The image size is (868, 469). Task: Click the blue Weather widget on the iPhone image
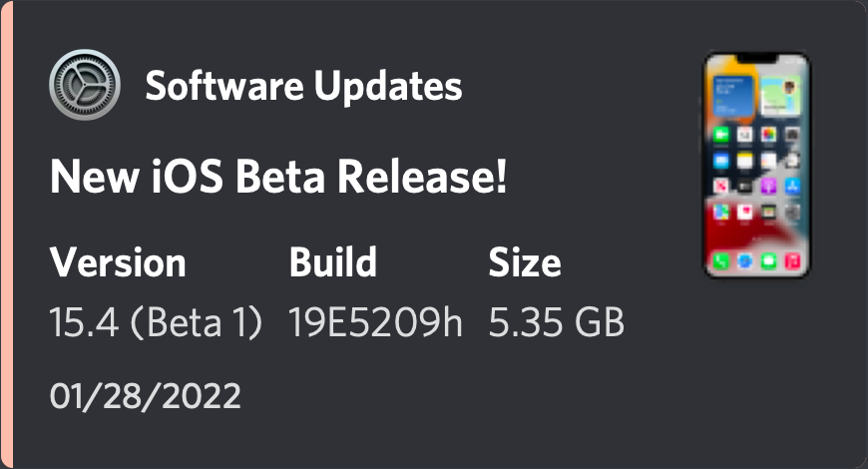(731, 98)
